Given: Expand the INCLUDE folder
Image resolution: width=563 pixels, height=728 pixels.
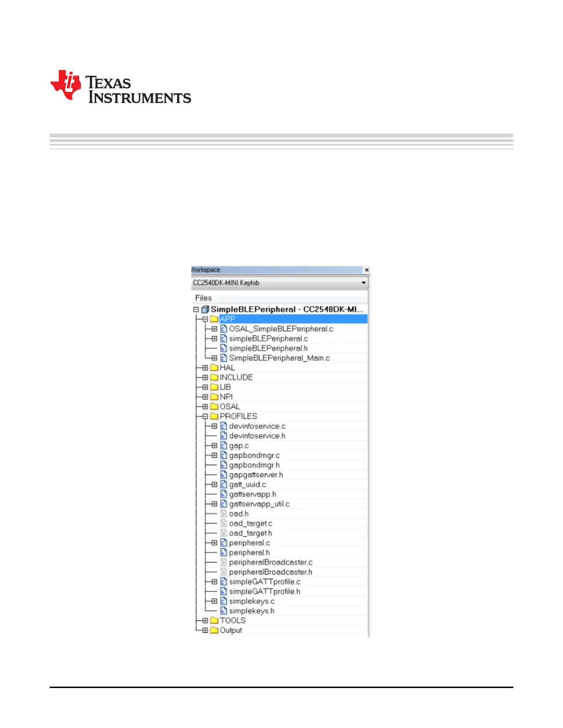Looking at the screenshot, I should tap(205, 377).
